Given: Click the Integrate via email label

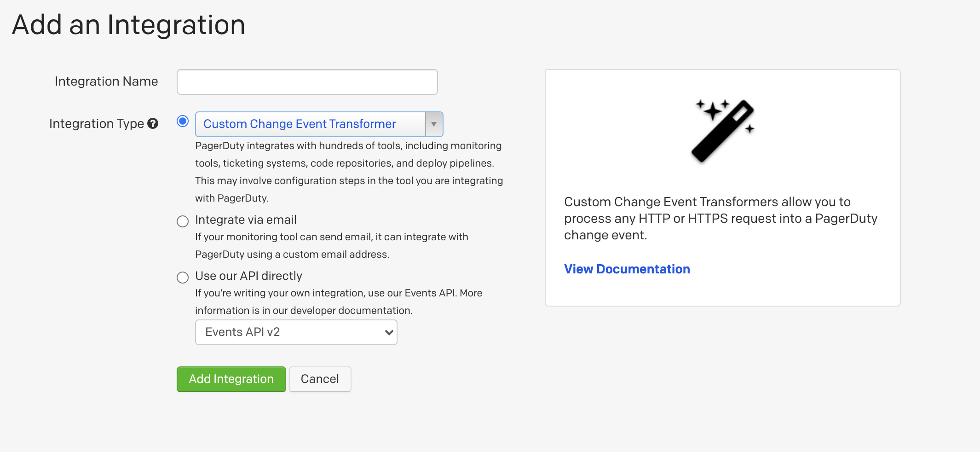Looking at the screenshot, I should pyautogui.click(x=246, y=220).
